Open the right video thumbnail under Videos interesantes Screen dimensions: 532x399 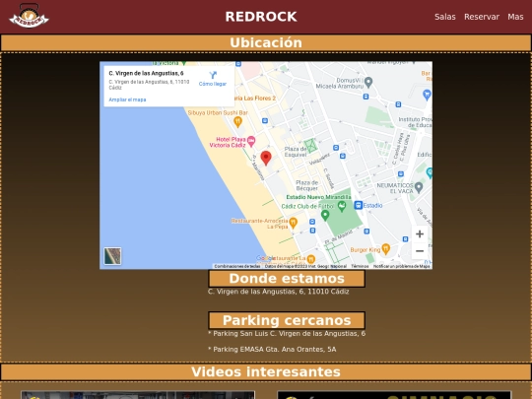[x=394, y=395]
